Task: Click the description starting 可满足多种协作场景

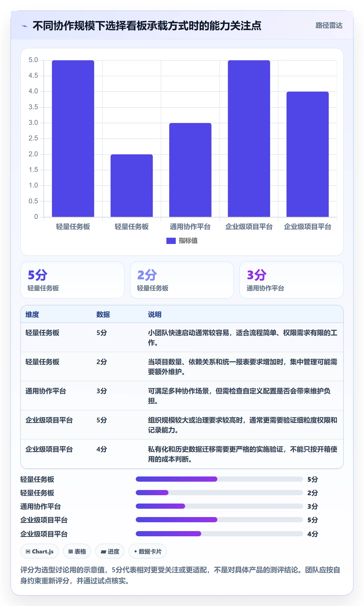Action: [x=239, y=396]
